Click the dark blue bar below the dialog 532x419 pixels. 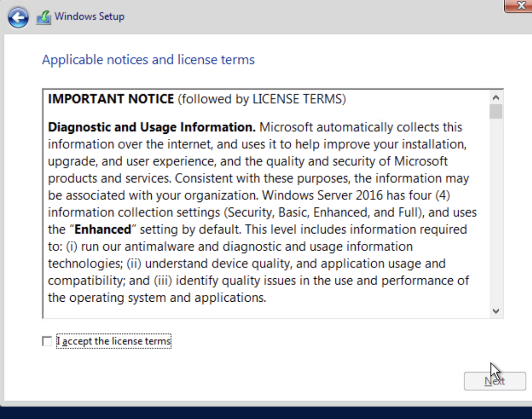click(x=266, y=412)
